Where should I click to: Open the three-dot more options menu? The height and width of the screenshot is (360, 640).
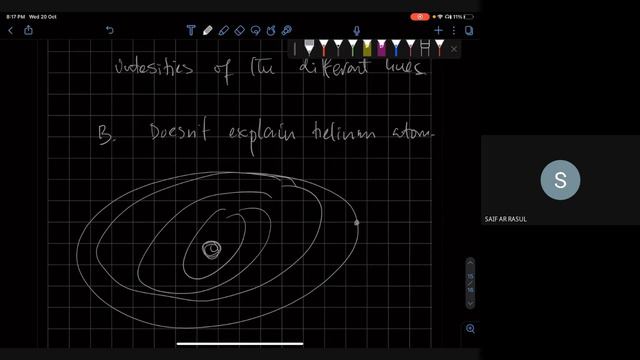(x=453, y=30)
